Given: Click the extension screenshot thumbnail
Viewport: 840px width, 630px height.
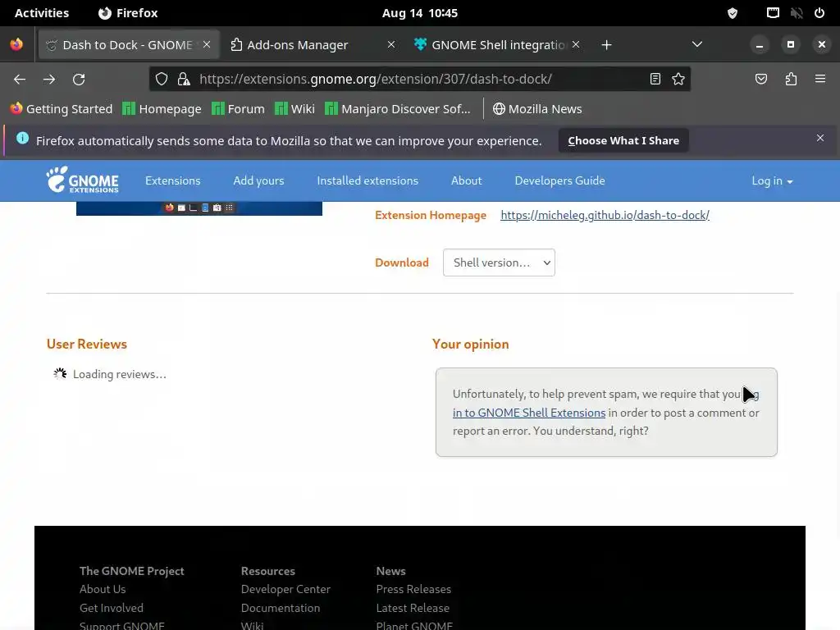Looking at the screenshot, I should click(199, 208).
